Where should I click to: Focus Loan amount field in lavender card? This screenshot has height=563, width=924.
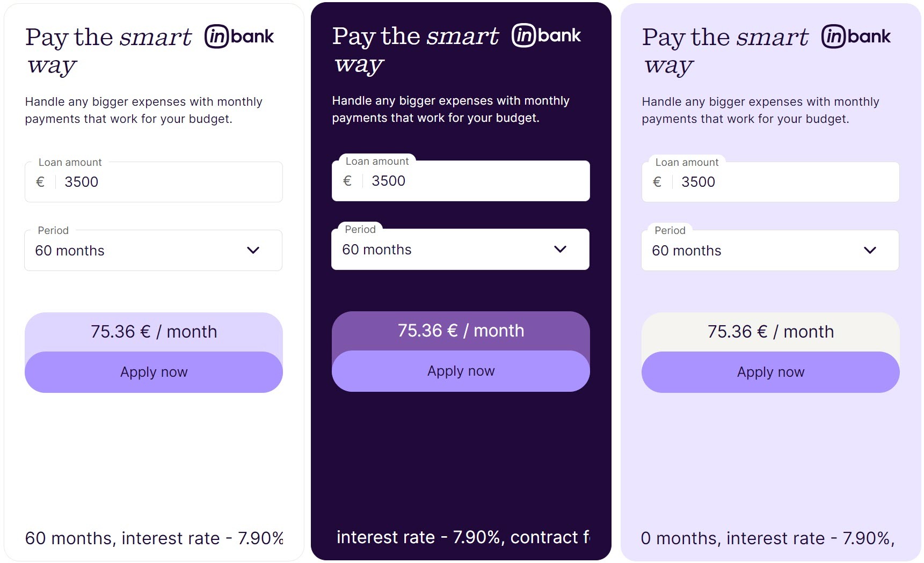click(783, 182)
